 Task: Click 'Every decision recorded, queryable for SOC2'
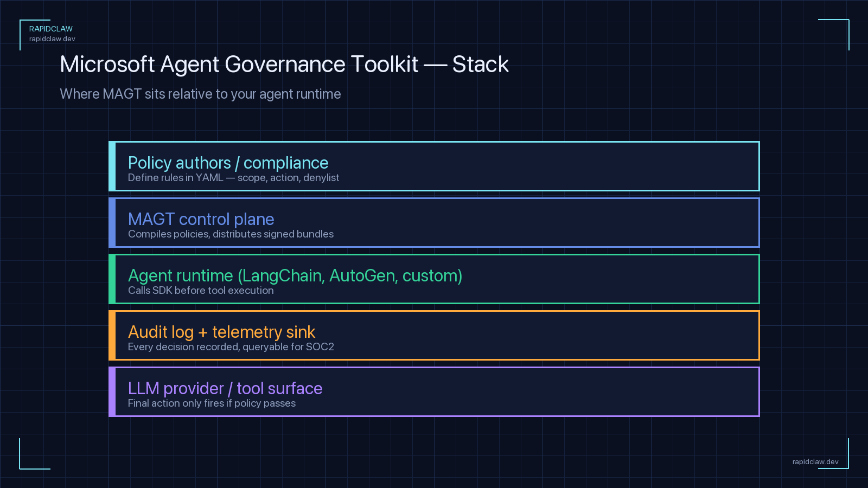[x=231, y=347]
